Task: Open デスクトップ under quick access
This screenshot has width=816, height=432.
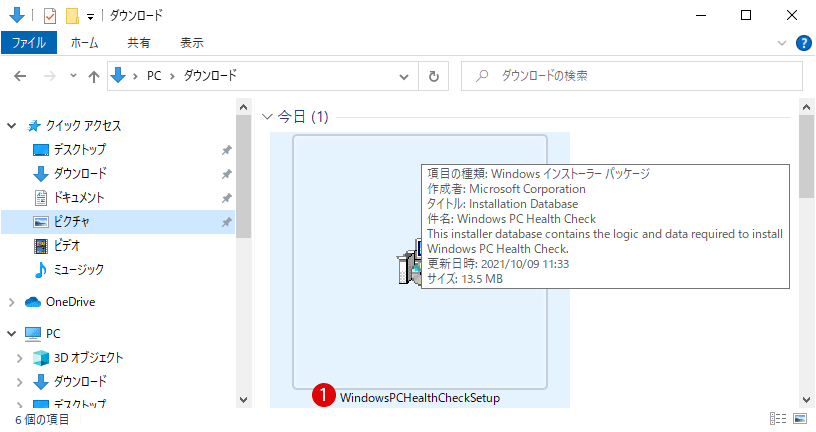Action: click(x=80, y=149)
